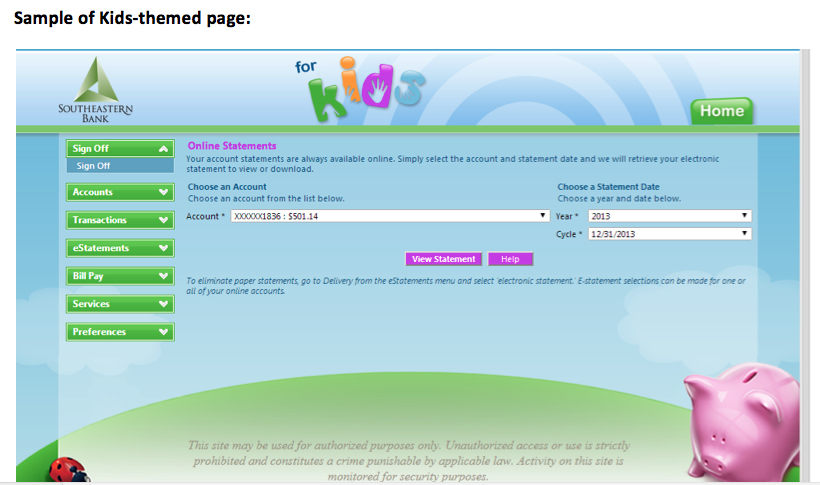Click the purple Help button

click(x=510, y=259)
